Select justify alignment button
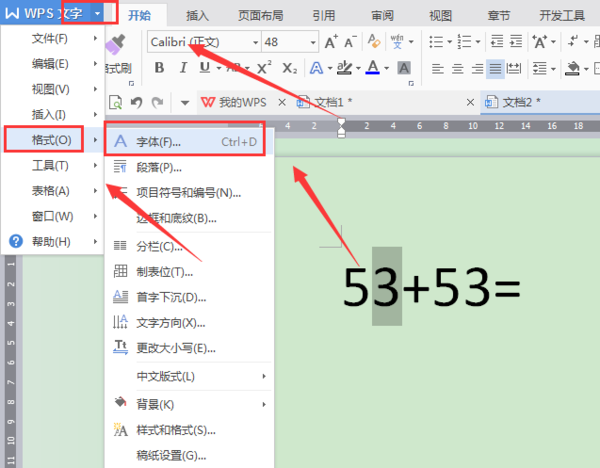 tap(495, 69)
